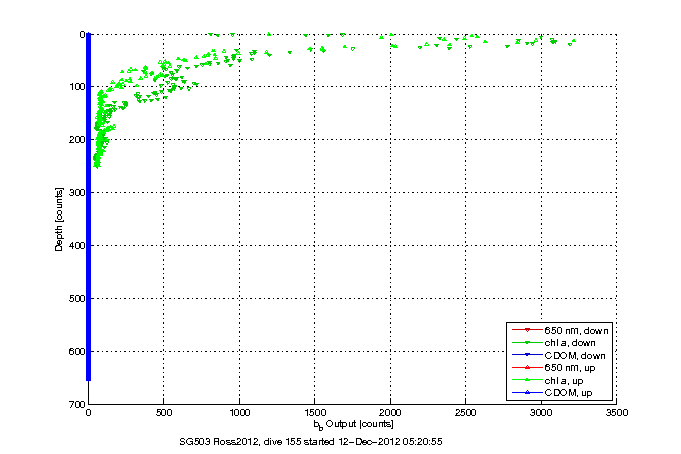Click the x-axis tick label 2500
The width and height of the screenshot is (681, 454).
coord(465,413)
